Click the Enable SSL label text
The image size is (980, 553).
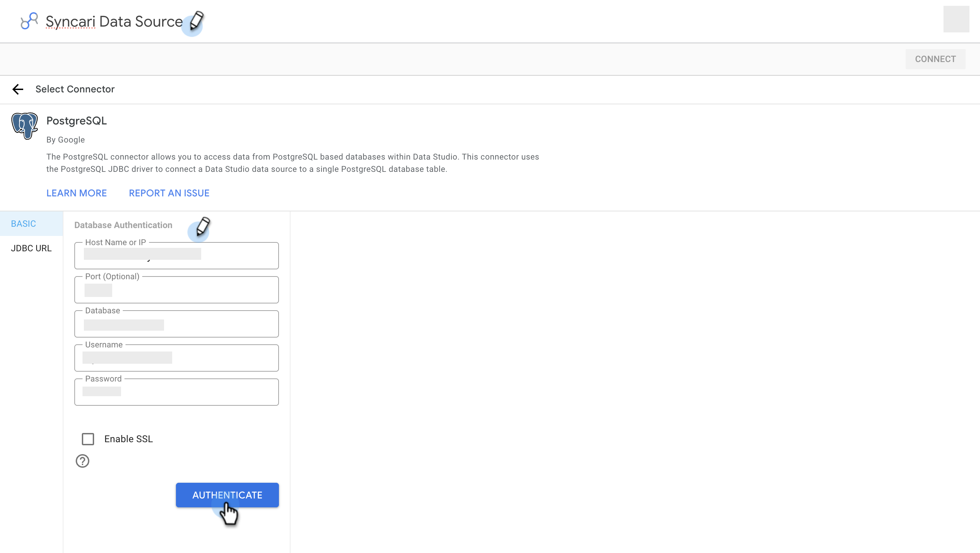[129, 439]
